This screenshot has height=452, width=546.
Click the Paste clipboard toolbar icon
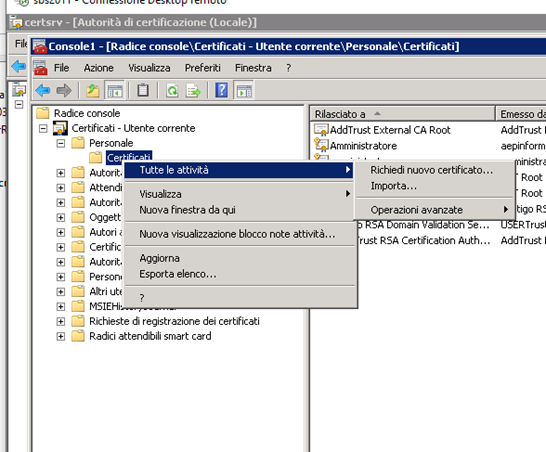tap(143, 91)
